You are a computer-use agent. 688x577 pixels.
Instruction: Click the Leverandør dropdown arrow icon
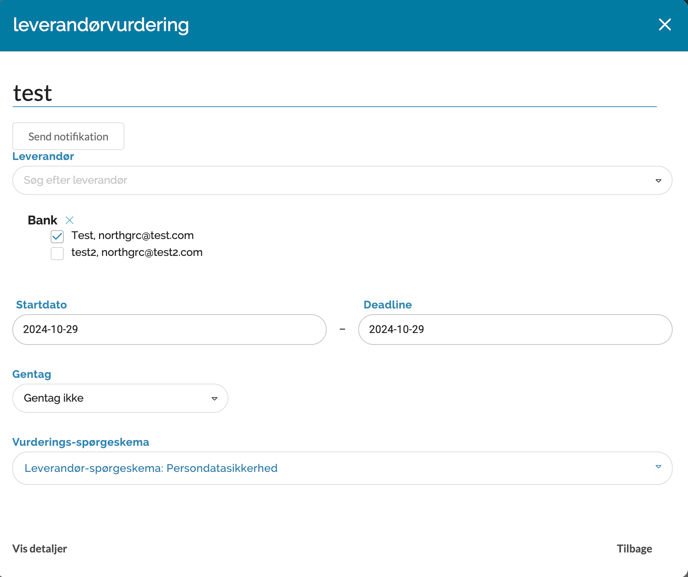658,181
